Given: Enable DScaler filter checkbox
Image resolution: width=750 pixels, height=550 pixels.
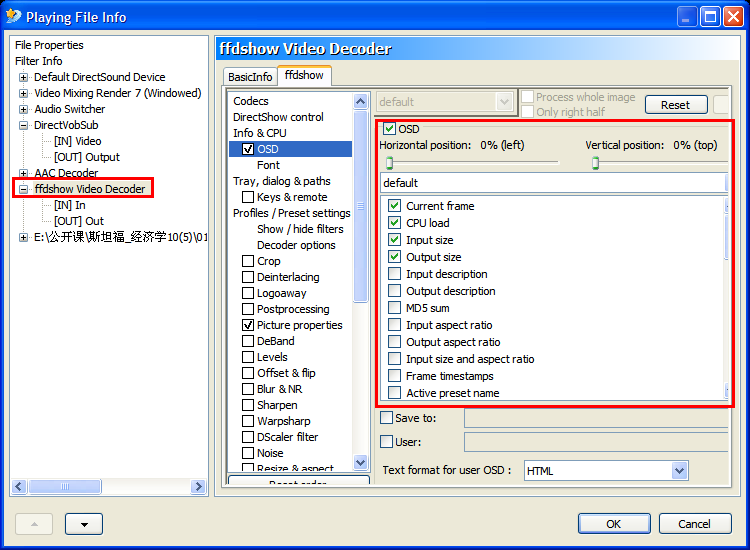Looking at the screenshot, I should tap(248, 437).
